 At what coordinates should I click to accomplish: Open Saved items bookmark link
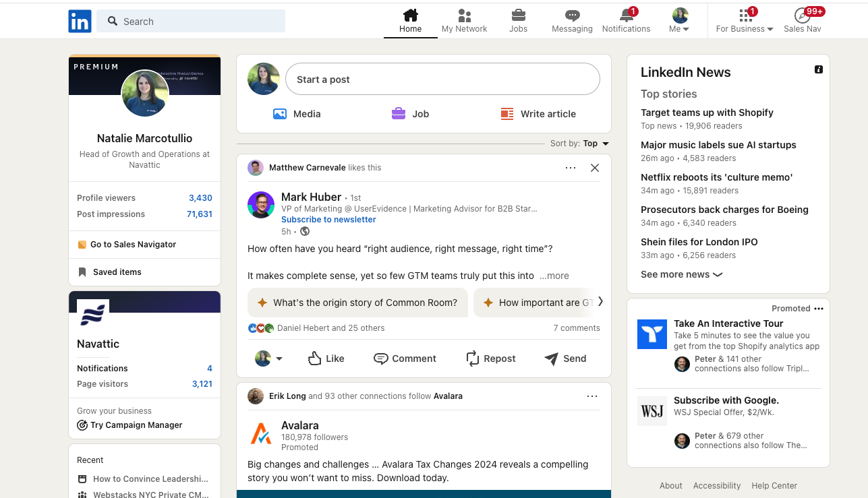[x=110, y=272]
